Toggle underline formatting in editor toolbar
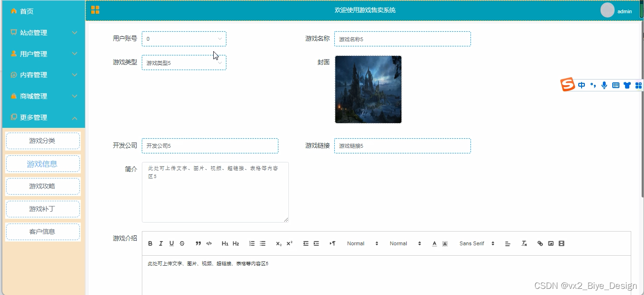The image size is (644, 295). tap(172, 243)
